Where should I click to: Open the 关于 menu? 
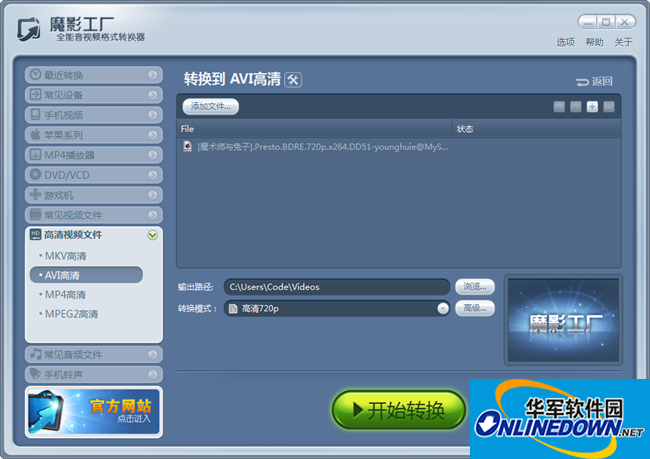(623, 42)
